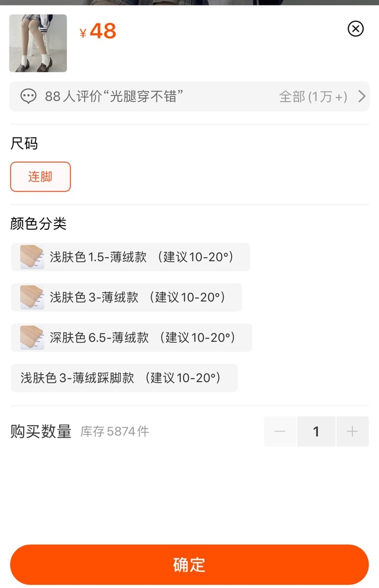The height and width of the screenshot is (588, 379).
Task: Open the 全部 (1万+) reviews link
Action: click(313, 97)
